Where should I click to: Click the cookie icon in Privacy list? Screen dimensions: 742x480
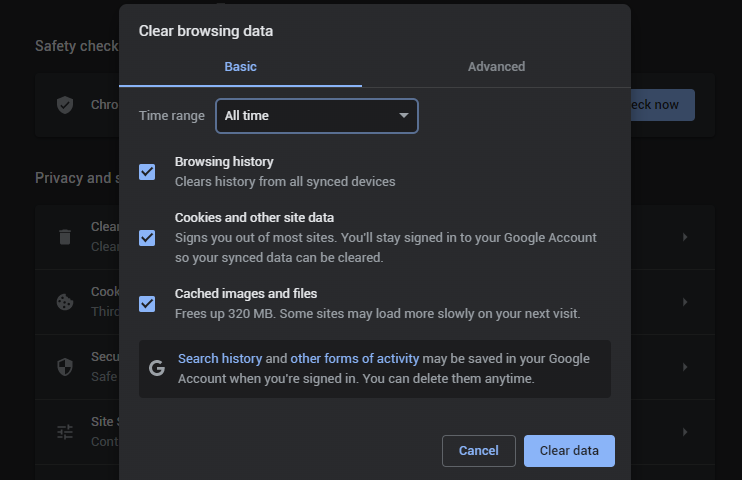pos(65,302)
